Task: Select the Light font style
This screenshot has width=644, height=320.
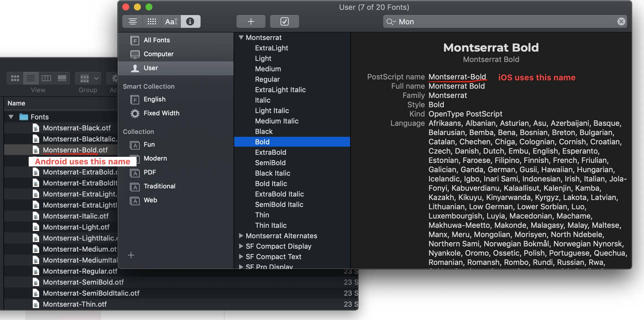Action: click(292, 59)
